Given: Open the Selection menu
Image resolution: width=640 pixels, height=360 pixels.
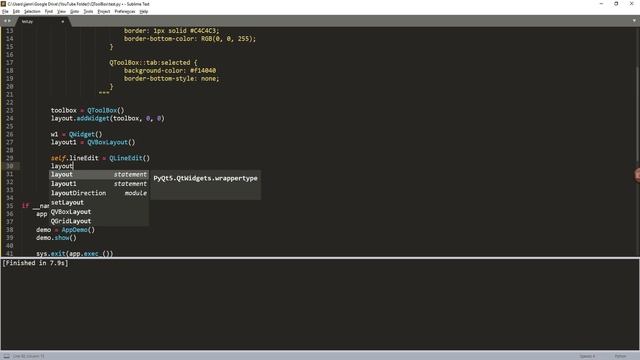Looking at the screenshot, I should [x=32, y=11].
